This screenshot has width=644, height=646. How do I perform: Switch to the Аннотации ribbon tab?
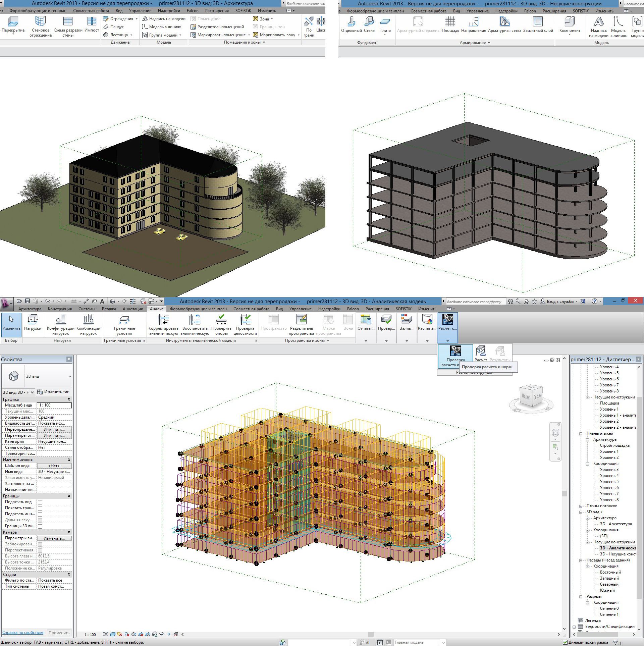click(133, 309)
